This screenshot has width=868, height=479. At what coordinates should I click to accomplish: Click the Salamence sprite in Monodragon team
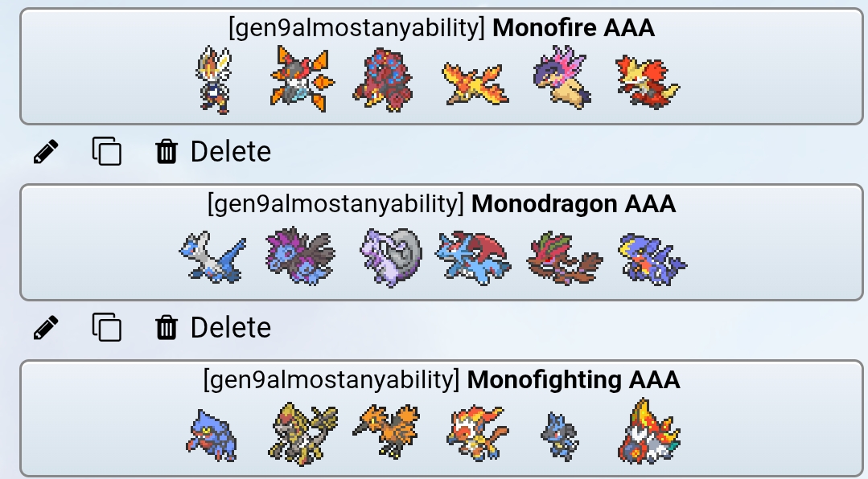[473, 258]
